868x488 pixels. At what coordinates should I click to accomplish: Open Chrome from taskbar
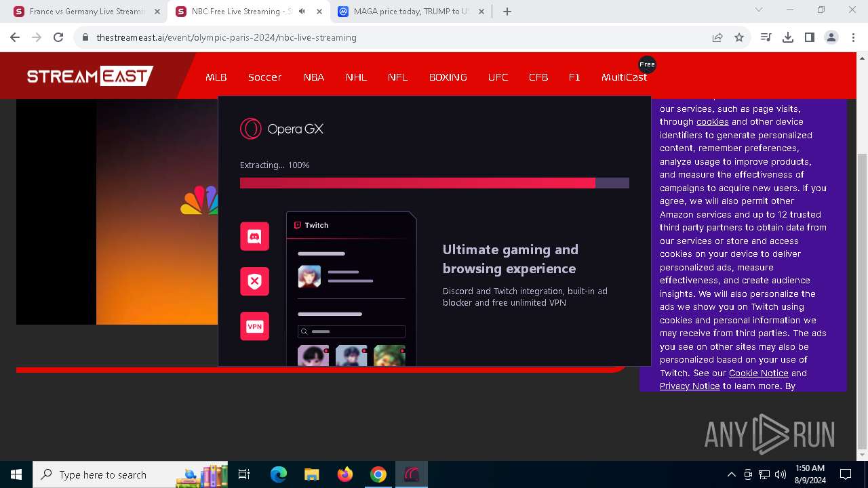pos(378,474)
